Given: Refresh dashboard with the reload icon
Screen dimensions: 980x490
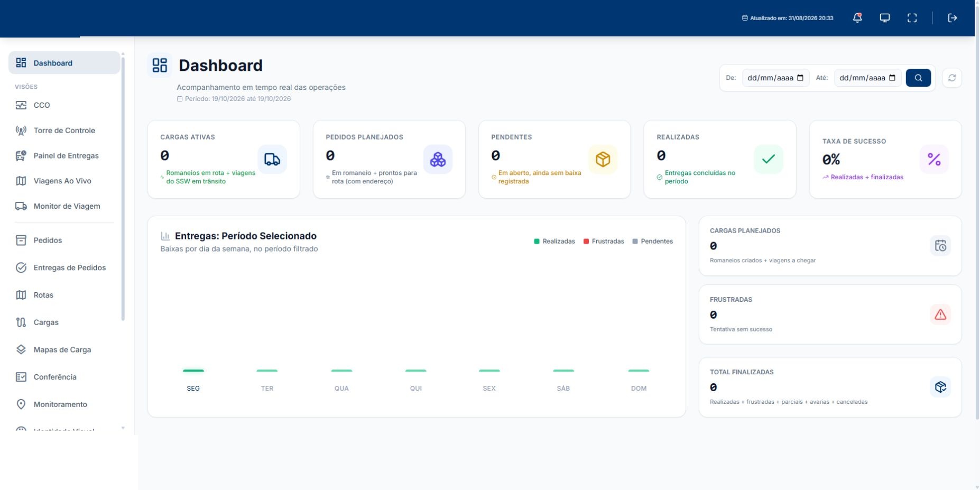Looking at the screenshot, I should pos(952,78).
